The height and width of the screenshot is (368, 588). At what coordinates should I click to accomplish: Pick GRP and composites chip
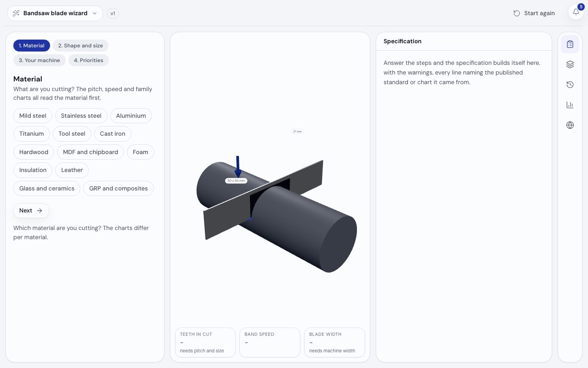(x=119, y=188)
